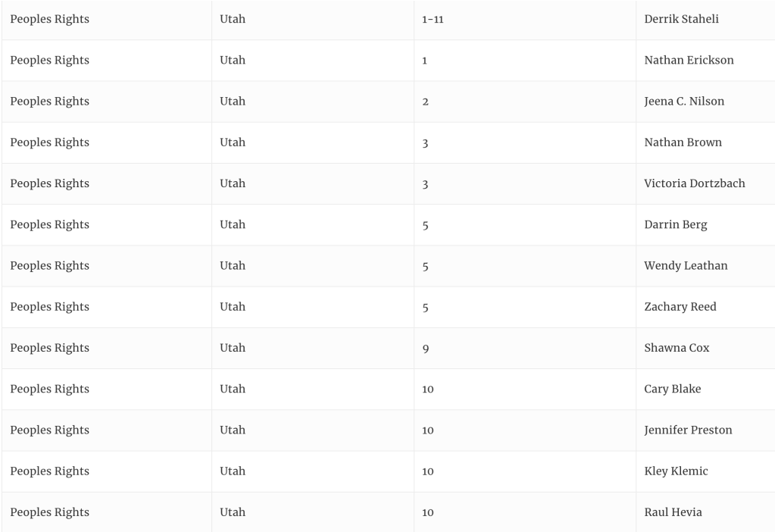Click the Raul Hevia entry
This screenshot has width=775, height=532.
[x=673, y=512]
